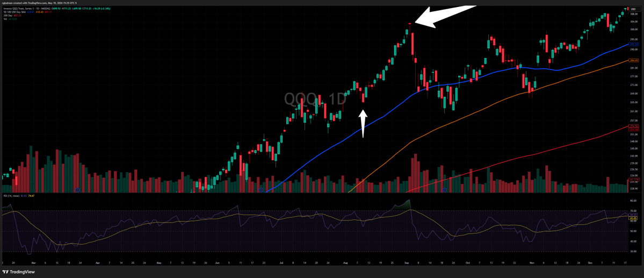Image resolution: width=644 pixels, height=278 pixels.
Task: Click the red 256.56 SMA price label
Action: point(633,126)
